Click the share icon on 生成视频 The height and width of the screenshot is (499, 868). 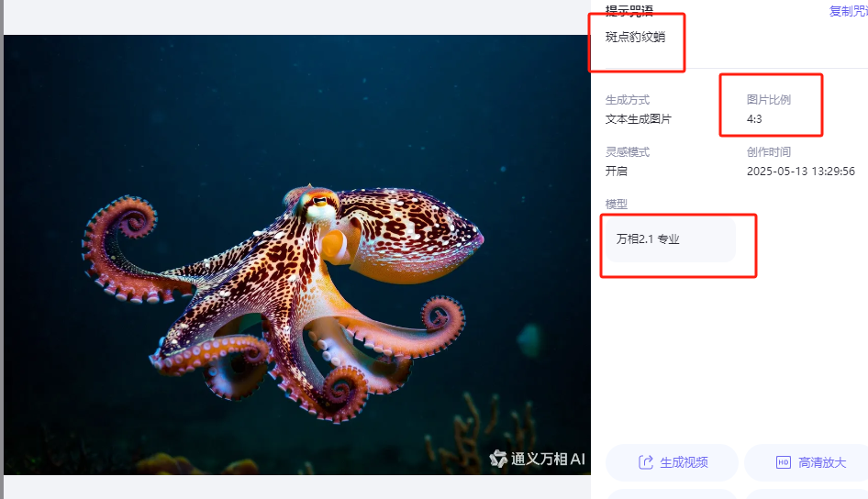pyautogui.click(x=645, y=462)
